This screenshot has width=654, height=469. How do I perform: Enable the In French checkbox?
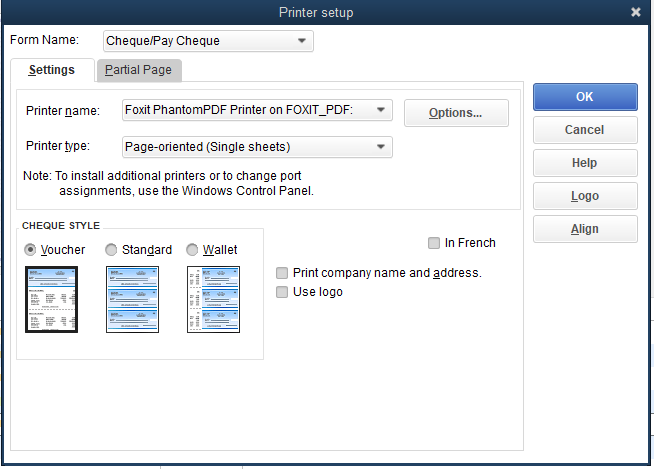tap(434, 243)
